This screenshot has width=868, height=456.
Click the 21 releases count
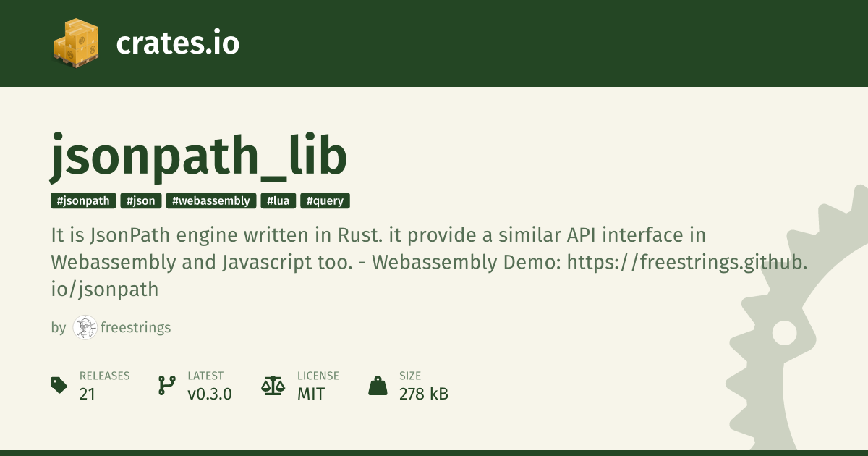pyautogui.click(x=88, y=394)
